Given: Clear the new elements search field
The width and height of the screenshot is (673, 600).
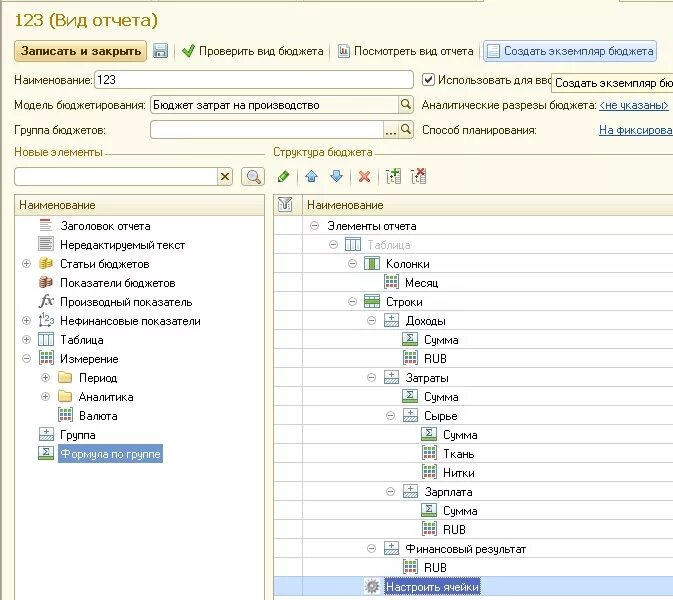Looking at the screenshot, I should tap(225, 176).
